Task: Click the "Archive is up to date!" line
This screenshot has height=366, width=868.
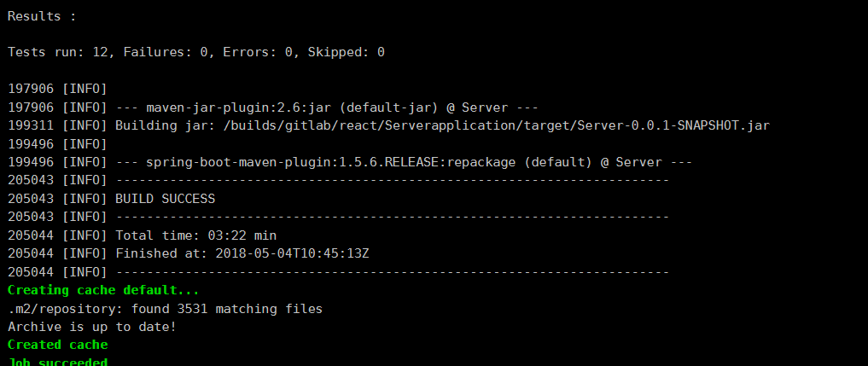Action: [91, 327]
